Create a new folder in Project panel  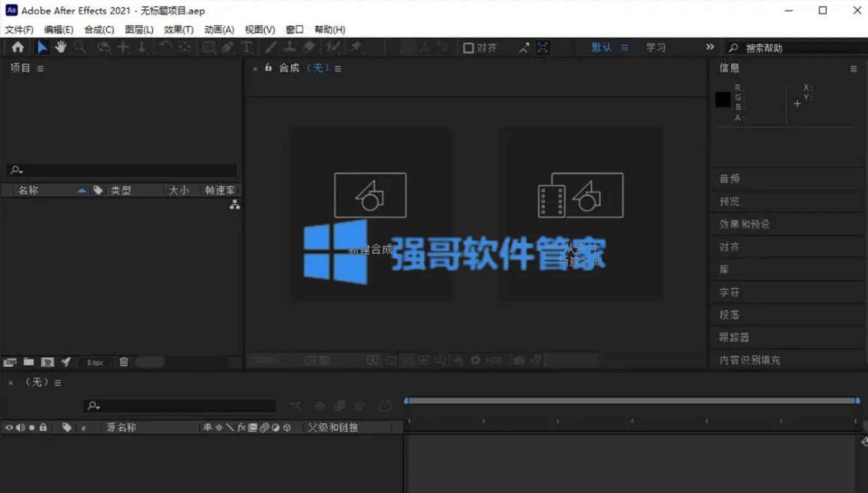[x=29, y=362]
